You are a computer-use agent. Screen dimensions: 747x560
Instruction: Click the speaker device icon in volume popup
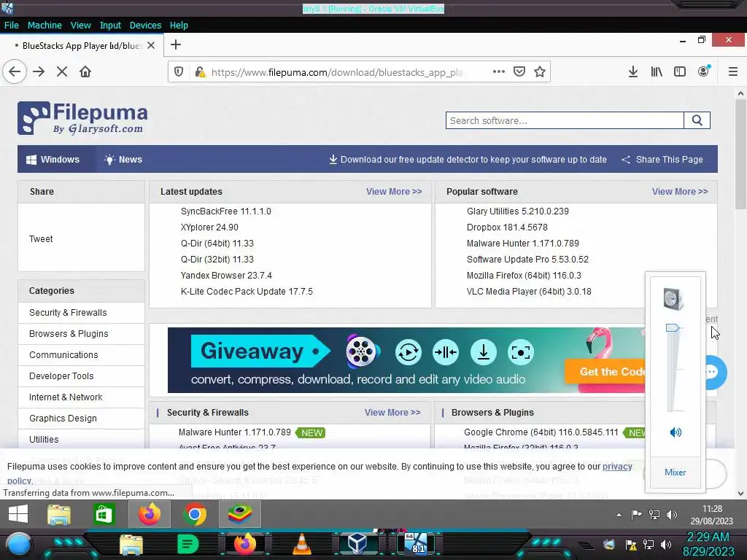tap(674, 299)
